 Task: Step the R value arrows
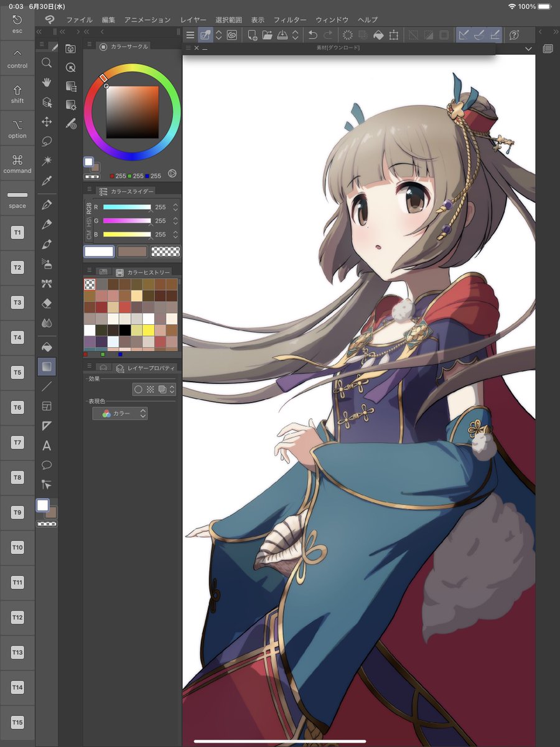(175, 207)
